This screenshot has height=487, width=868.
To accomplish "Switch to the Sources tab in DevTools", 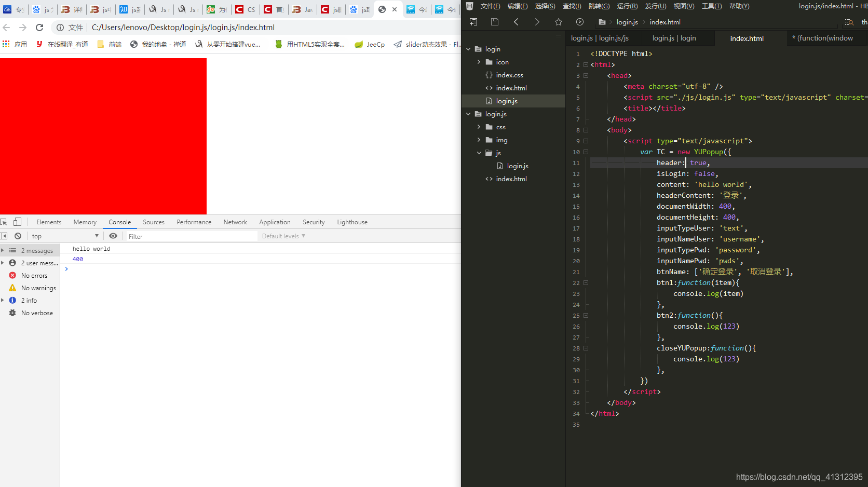I will pos(154,222).
